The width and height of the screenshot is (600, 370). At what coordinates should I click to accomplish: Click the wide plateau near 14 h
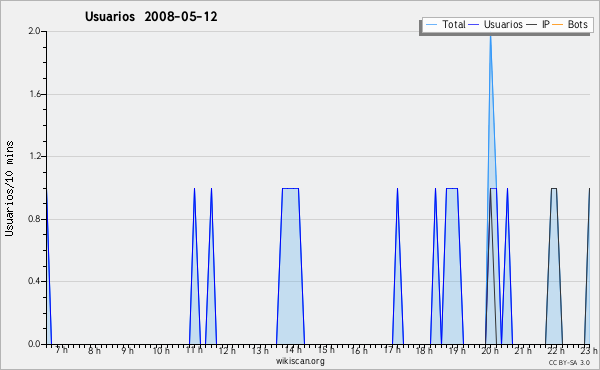pos(290,266)
